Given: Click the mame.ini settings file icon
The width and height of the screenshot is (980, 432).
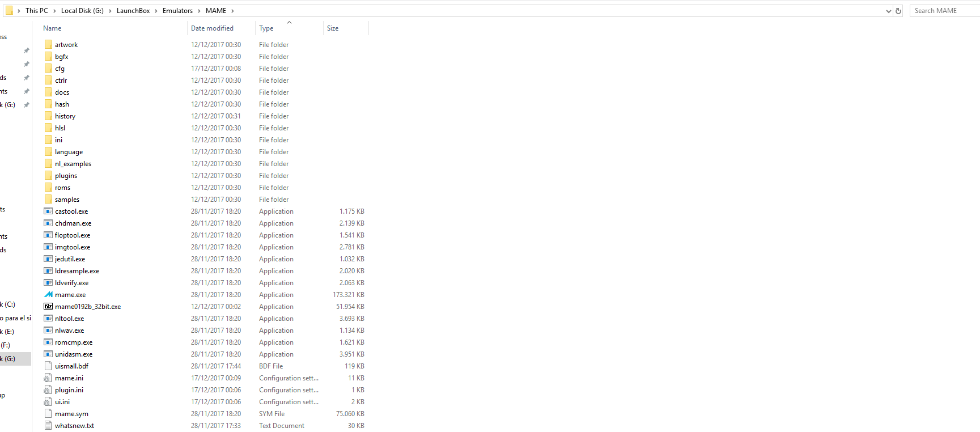Looking at the screenshot, I should pyautogui.click(x=48, y=378).
